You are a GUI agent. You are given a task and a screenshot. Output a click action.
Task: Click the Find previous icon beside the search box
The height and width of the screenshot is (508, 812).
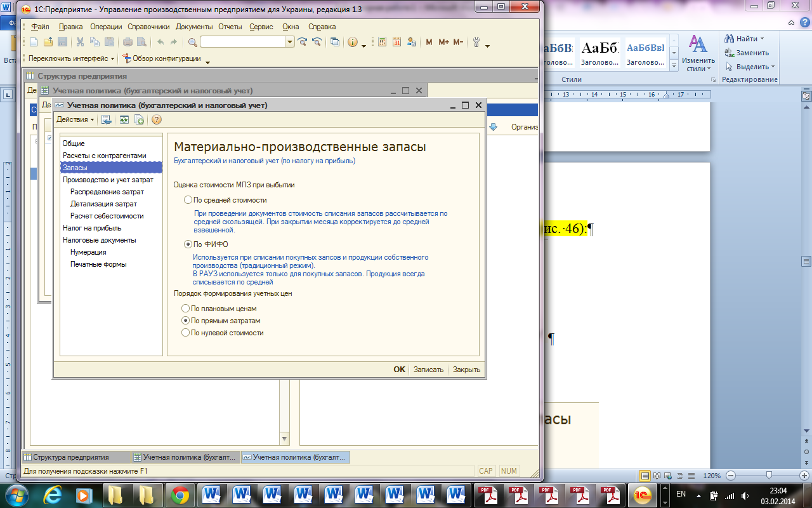click(x=317, y=42)
